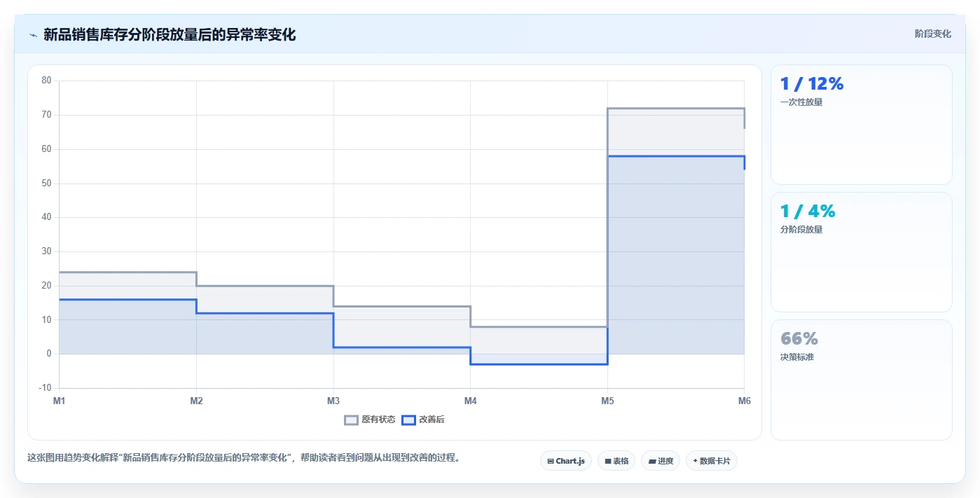The width and height of the screenshot is (980, 498).
Task: Select the 表格 tag
Action: [616, 461]
